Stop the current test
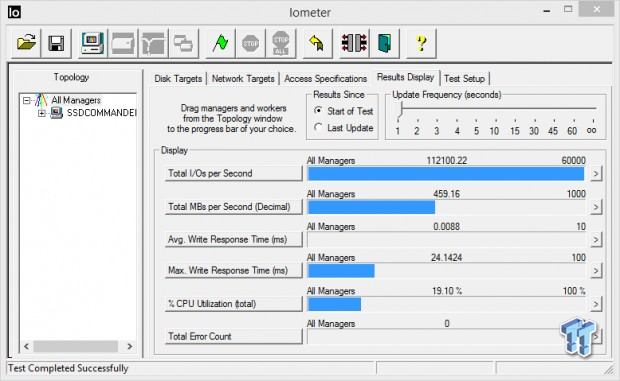Image resolution: width=620 pixels, height=381 pixels. click(x=251, y=43)
